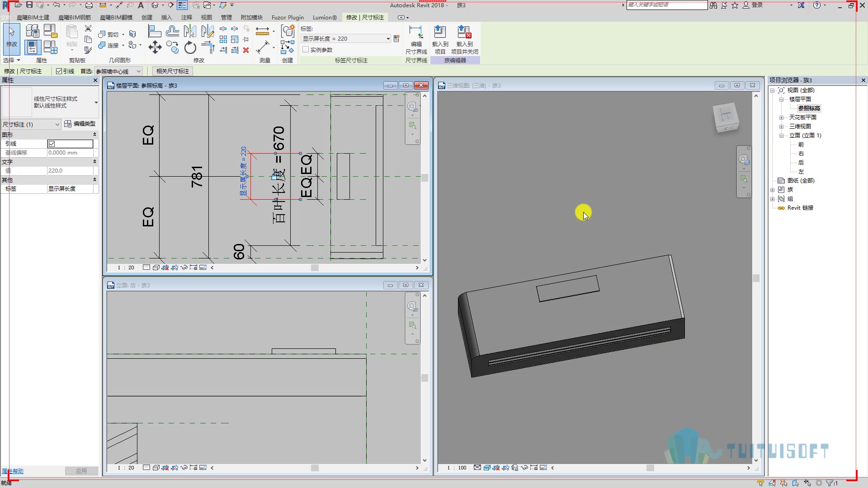Open the 插入 ribbon tab

point(167,17)
